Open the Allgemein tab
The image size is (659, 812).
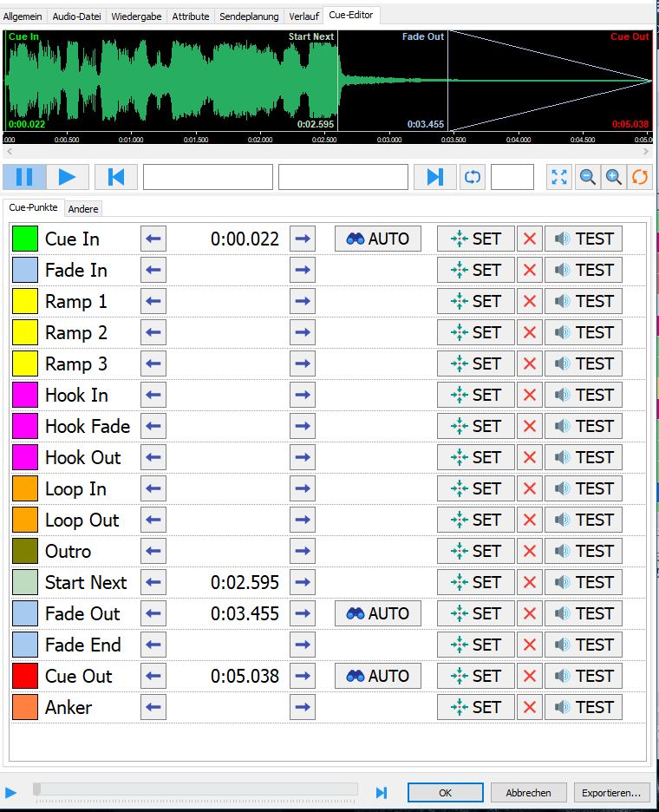[x=23, y=16]
